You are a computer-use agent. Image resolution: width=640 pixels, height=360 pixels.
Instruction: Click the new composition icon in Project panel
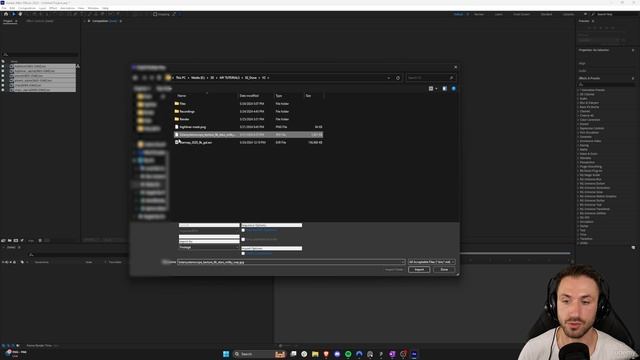(16, 240)
